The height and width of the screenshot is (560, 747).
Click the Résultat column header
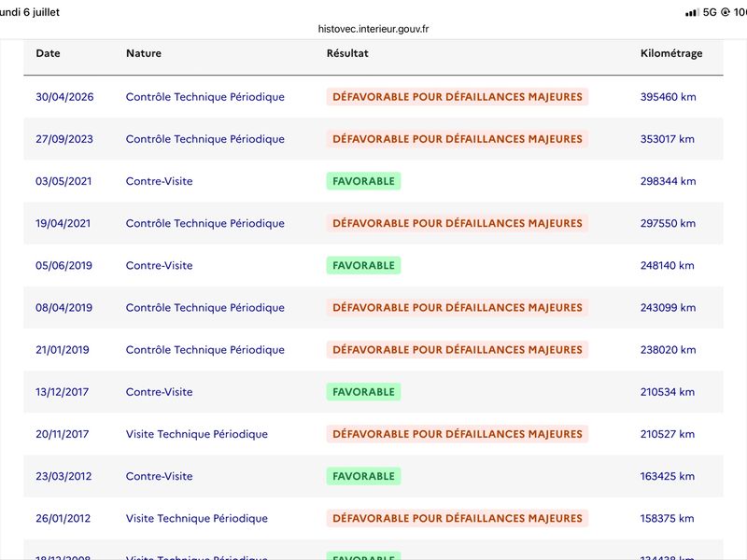click(x=347, y=53)
